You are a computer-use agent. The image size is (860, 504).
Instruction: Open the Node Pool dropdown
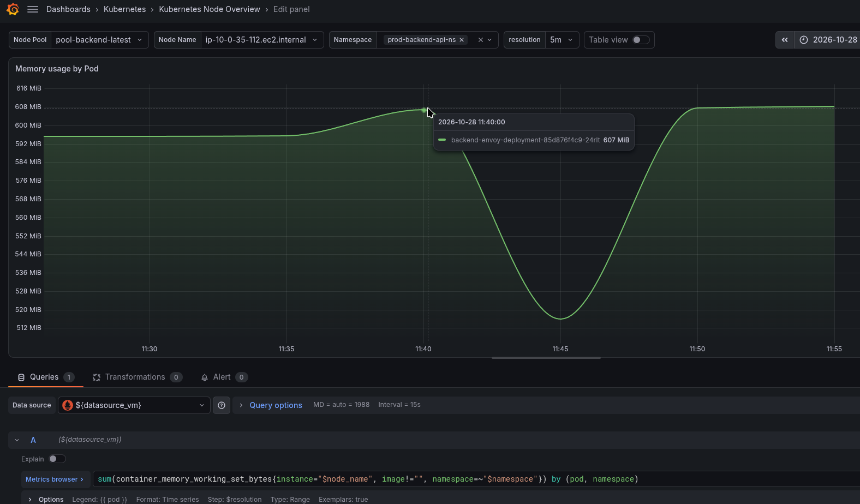coord(99,40)
